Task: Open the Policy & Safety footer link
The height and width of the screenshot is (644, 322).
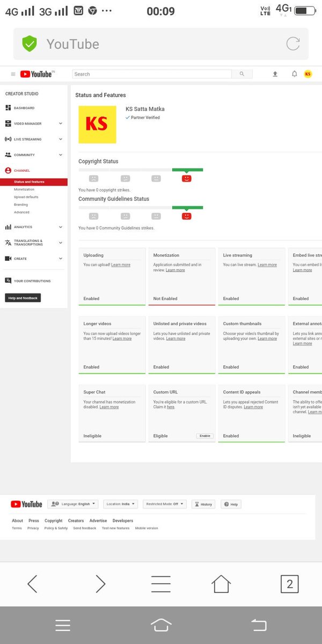Action: coord(56,528)
